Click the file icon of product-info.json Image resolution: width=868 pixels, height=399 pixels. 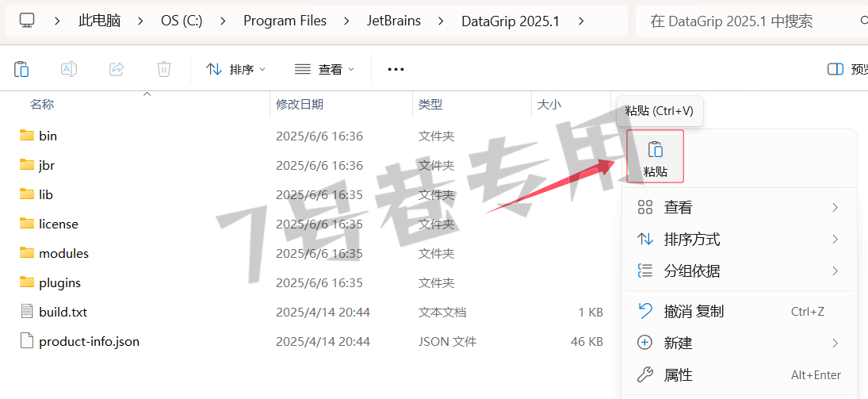(x=27, y=341)
